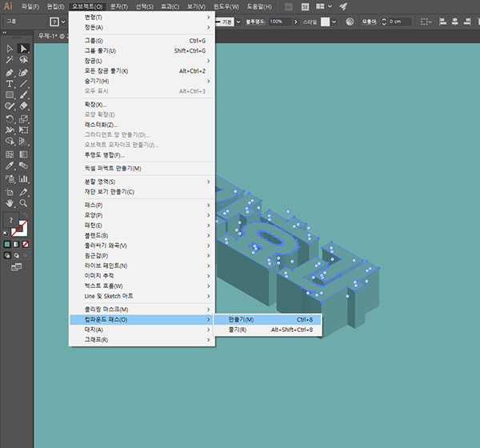Image resolution: width=480 pixels, height=448 pixels.
Task: Select the Eraser tool
Action: (x=23, y=106)
